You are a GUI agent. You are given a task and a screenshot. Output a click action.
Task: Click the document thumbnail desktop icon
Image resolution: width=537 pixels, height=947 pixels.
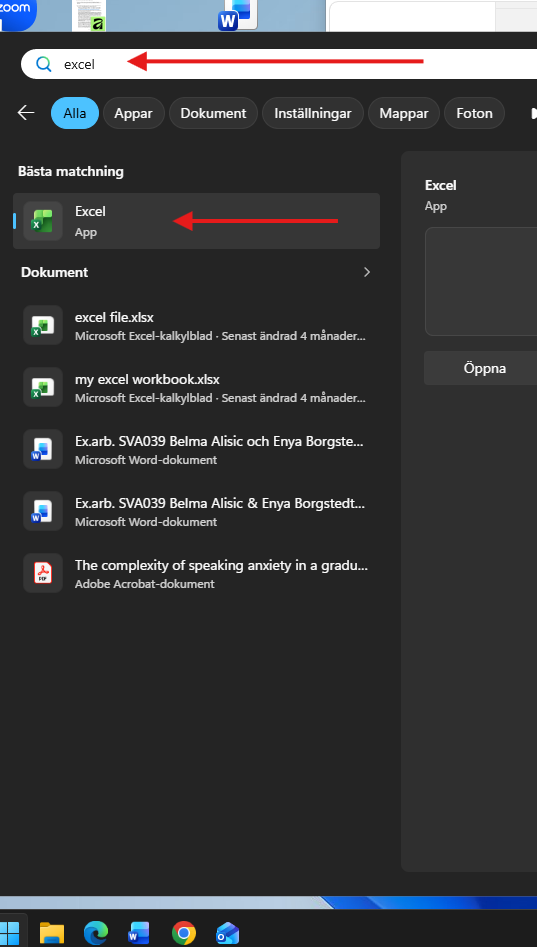pyautogui.click(x=89, y=15)
